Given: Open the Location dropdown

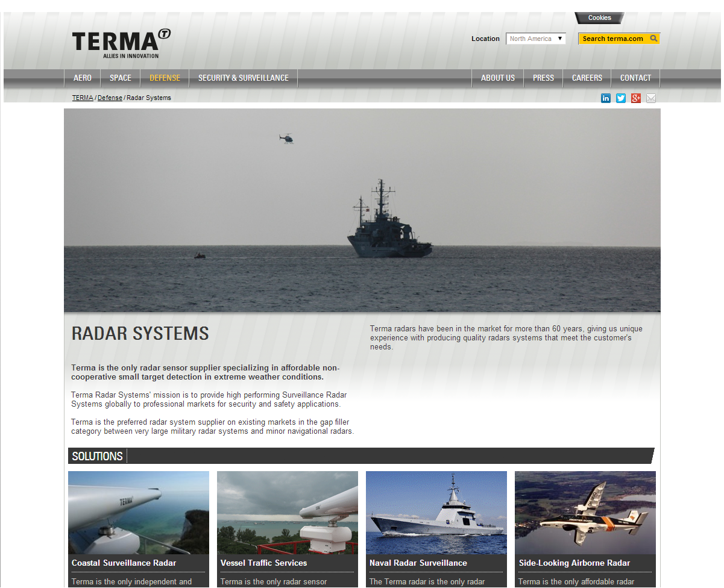Looking at the screenshot, I should 535,38.
